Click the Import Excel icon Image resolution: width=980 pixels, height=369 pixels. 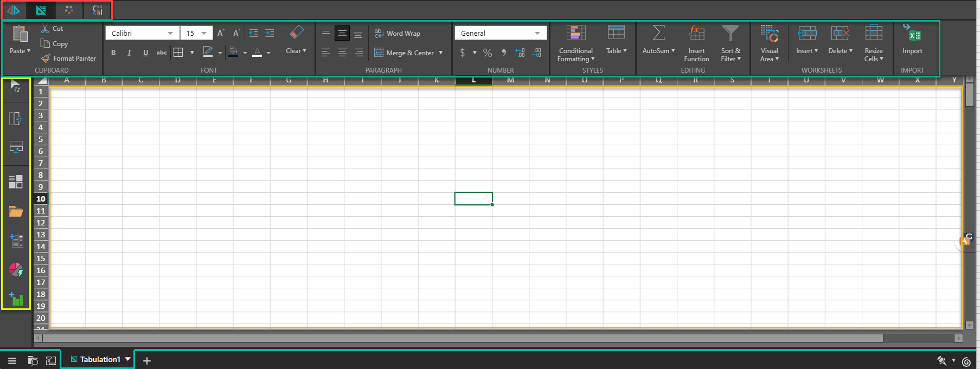912,35
